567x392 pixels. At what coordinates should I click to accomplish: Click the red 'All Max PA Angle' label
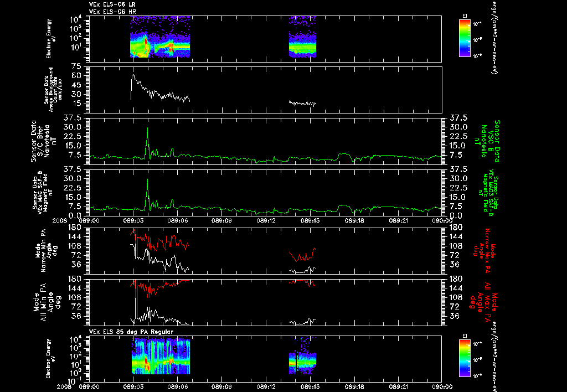pos(483,302)
